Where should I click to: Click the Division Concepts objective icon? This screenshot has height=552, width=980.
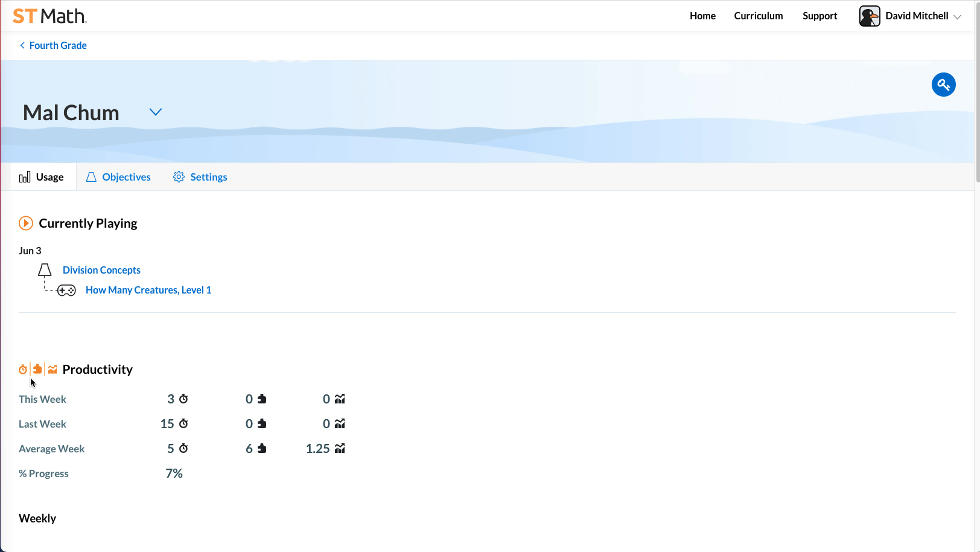click(x=45, y=270)
